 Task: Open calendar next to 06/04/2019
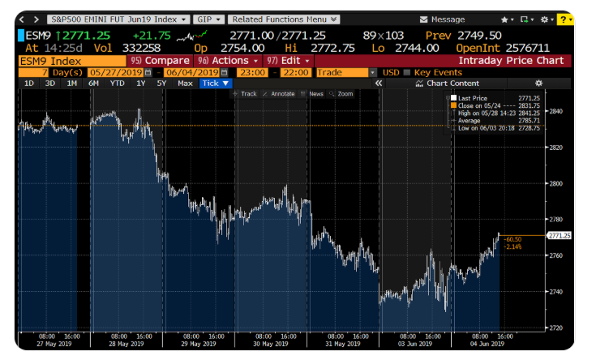pyautogui.click(x=225, y=73)
